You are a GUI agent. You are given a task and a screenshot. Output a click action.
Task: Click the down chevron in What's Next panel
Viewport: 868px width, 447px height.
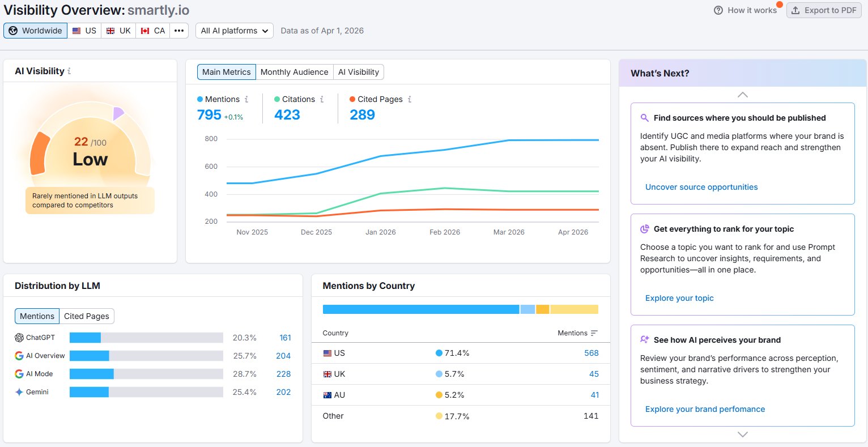click(742, 433)
